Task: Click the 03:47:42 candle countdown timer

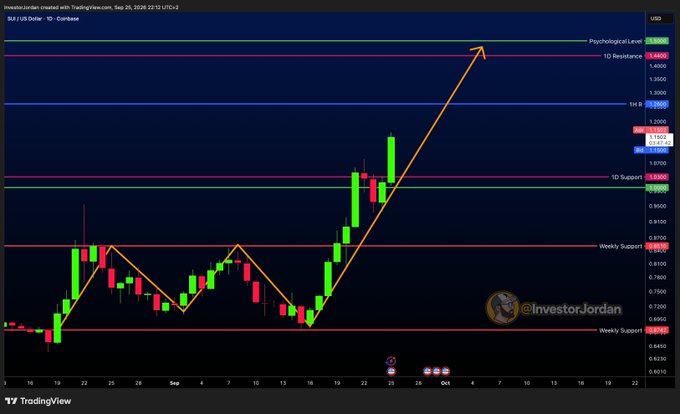Action: (660, 143)
